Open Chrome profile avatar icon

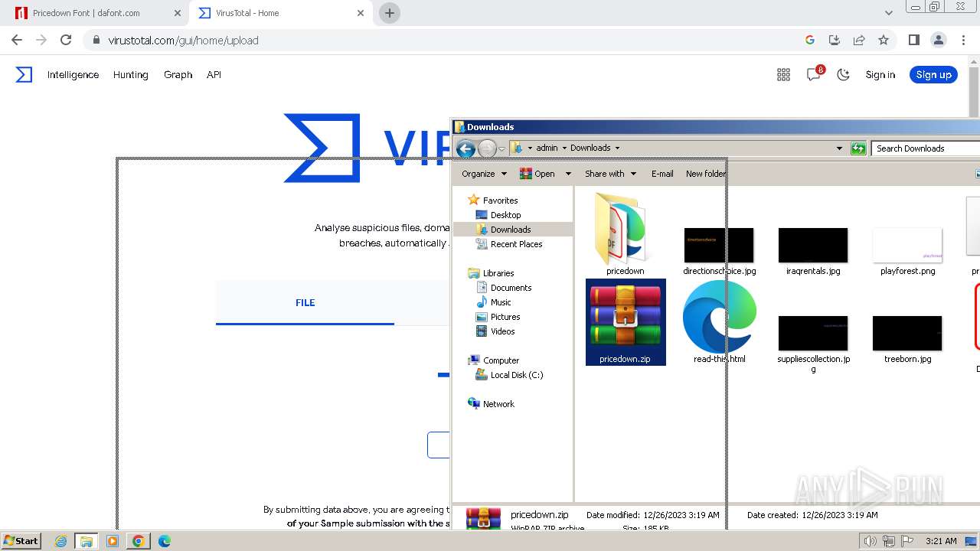pos(938,40)
